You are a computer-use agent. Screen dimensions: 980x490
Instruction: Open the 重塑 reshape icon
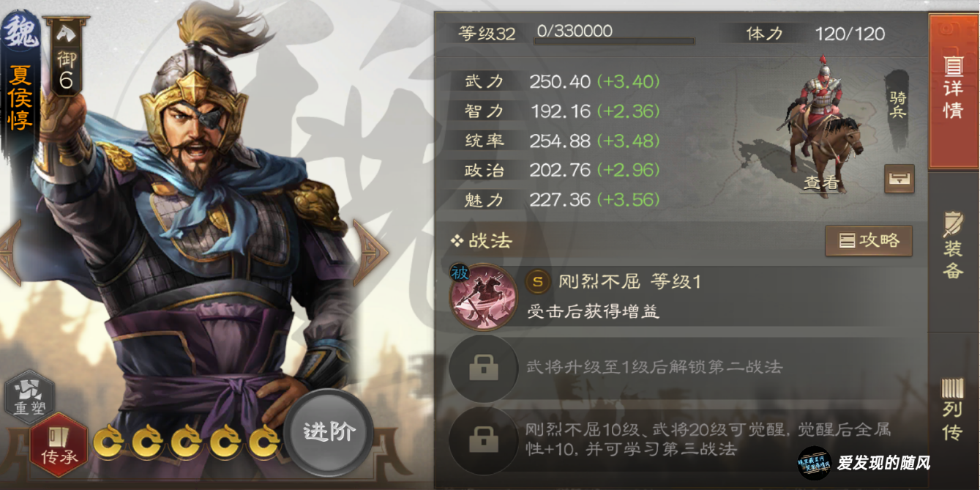(x=29, y=398)
